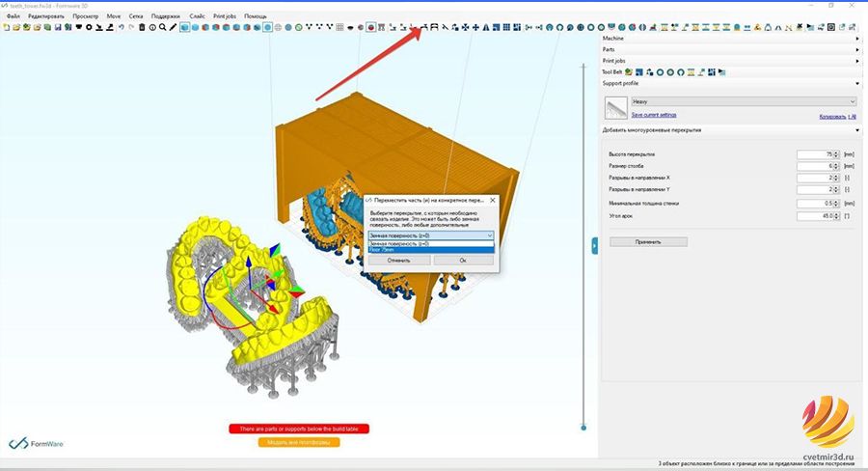This screenshot has width=868, height=471.
Task: Click the New file icon in toolbar
Action: 6,27
